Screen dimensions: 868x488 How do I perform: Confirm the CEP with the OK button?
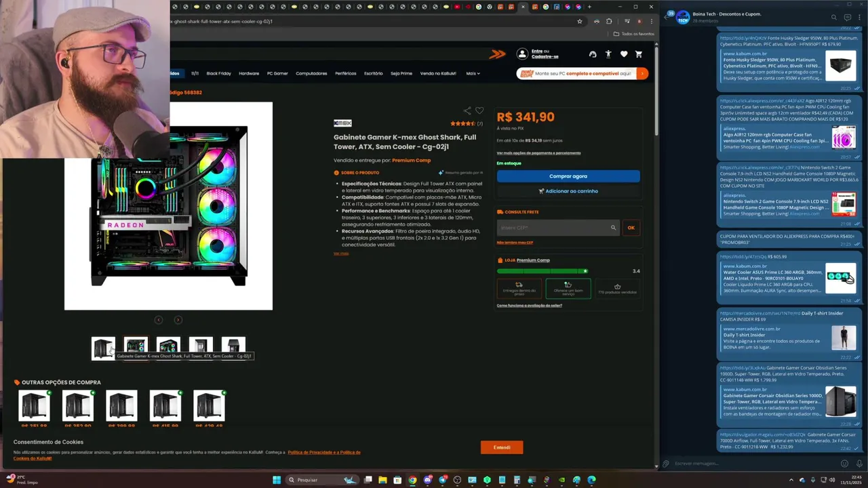(x=631, y=228)
